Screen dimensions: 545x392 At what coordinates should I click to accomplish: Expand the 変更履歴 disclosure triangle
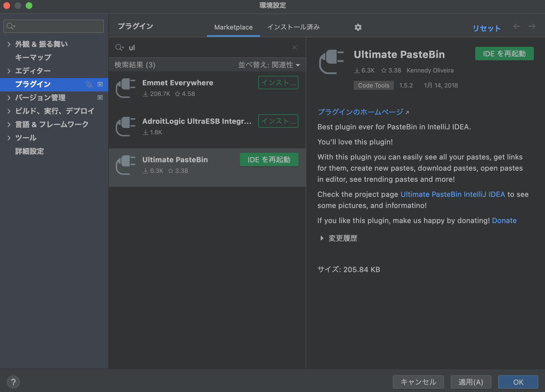click(322, 238)
